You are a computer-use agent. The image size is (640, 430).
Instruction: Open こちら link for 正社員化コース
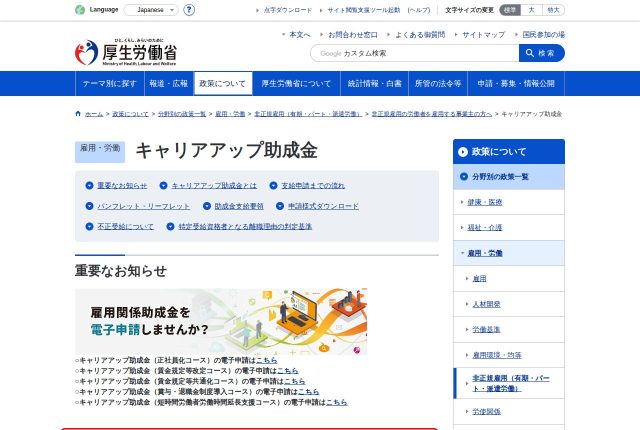point(267,360)
